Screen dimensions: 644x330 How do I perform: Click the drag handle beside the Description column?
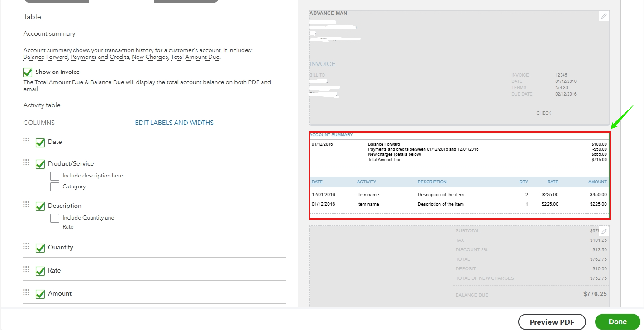pyautogui.click(x=26, y=205)
